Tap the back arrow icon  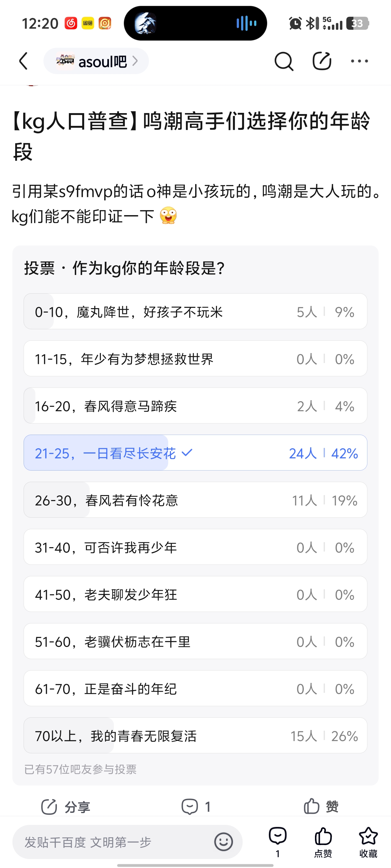point(23,61)
